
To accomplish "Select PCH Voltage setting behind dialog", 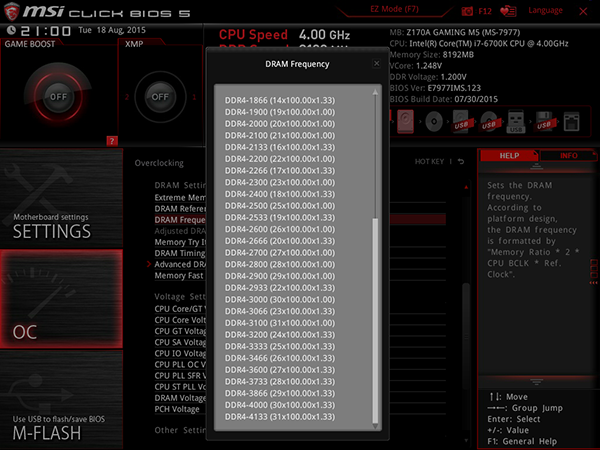I will click(x=177, y=409).
